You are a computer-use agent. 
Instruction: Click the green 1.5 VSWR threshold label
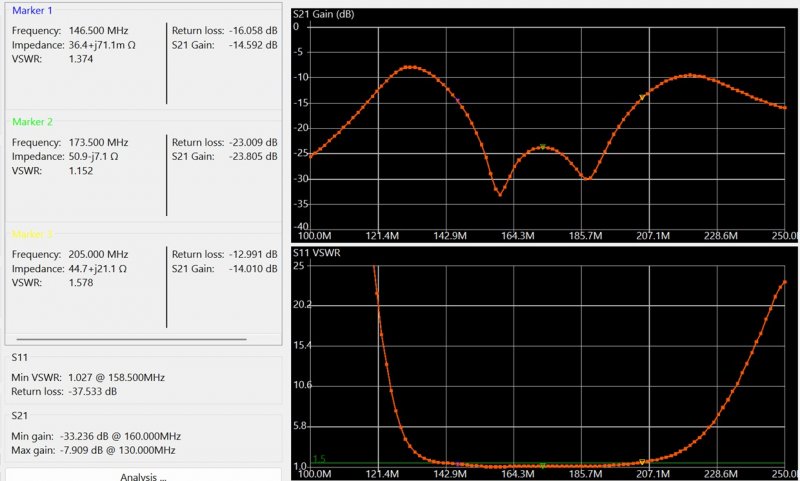pos(319,459)
